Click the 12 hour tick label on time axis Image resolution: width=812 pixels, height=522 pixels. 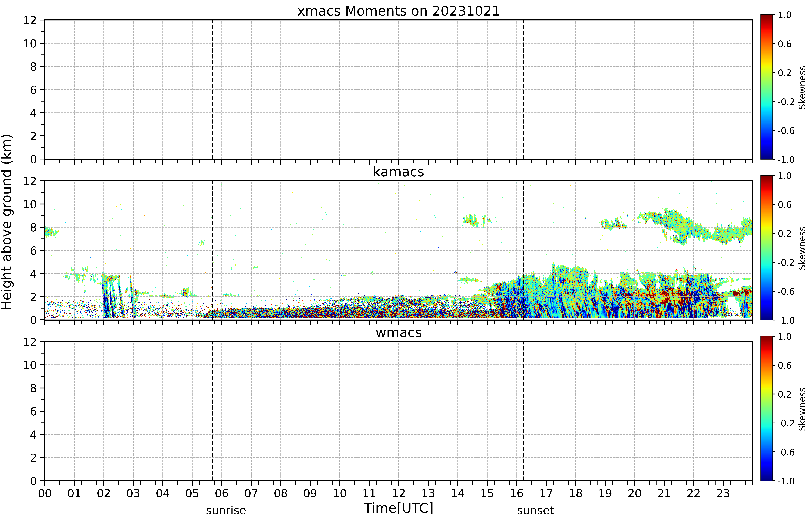399,493
